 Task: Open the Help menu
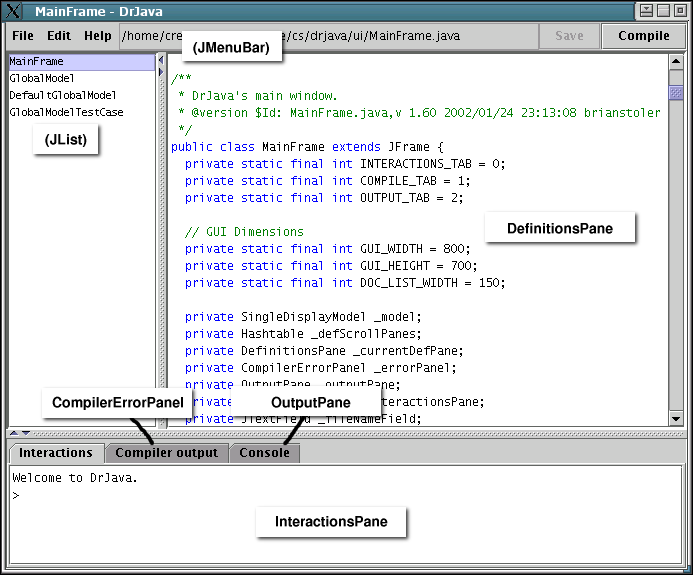click(98, 36)
